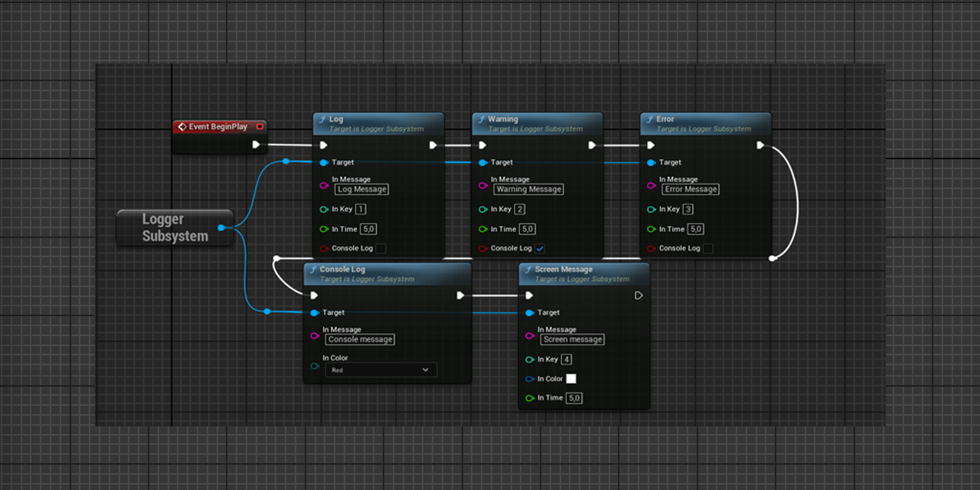Click the Screen Message In Time value 5,0
This screenshot has width=980, height=490.
point(574,398)
